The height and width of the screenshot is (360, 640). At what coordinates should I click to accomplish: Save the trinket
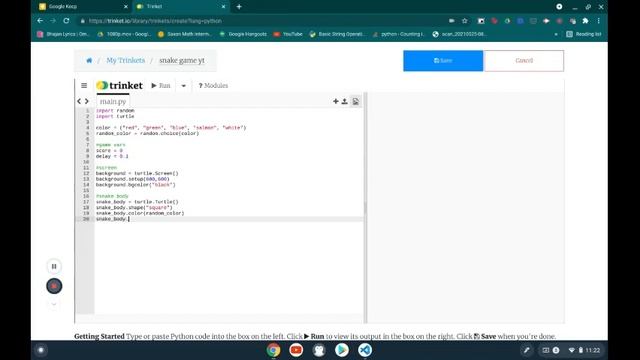pos(443,60)
